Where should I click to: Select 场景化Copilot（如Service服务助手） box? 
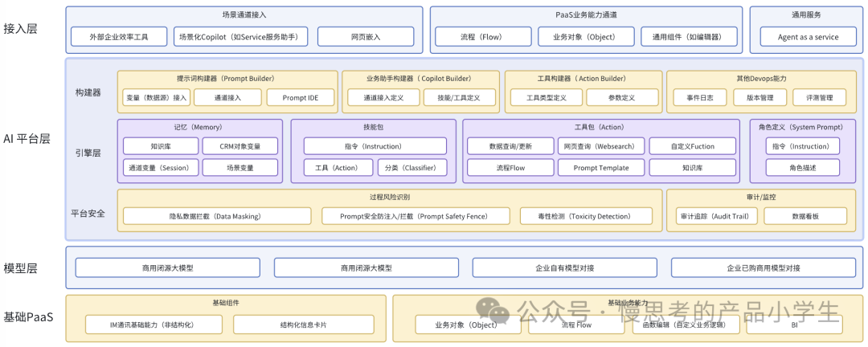coord(240,37)
